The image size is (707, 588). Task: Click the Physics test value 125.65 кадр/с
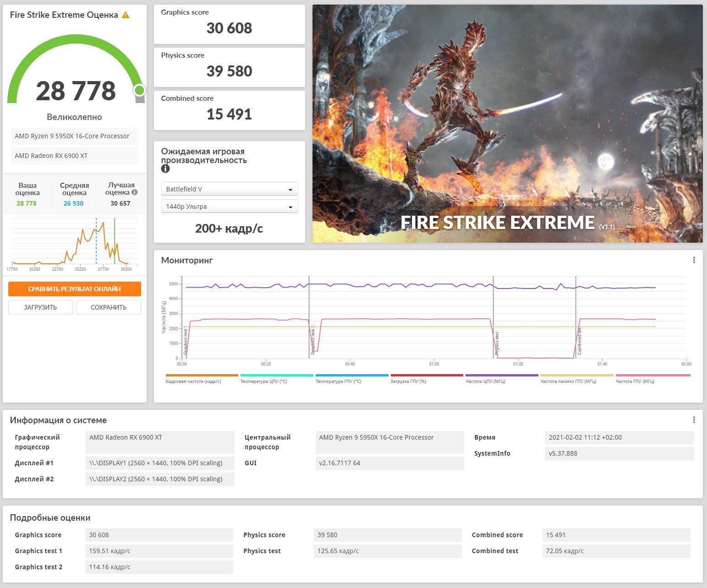tap(388, 551)
